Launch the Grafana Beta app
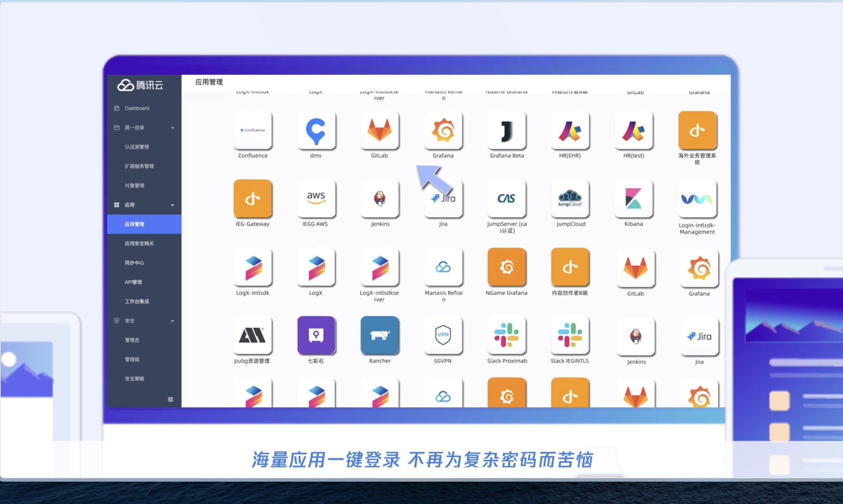Viewport: 843px width, 504px height. click(507, 130)
